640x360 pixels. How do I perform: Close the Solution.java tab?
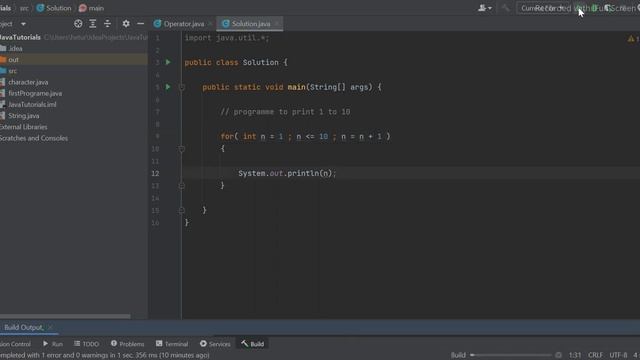277,24
